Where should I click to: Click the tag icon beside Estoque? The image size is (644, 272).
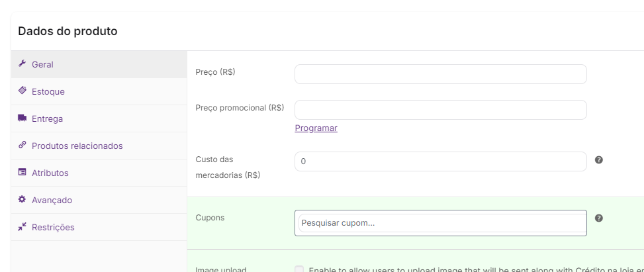point(23,91)
